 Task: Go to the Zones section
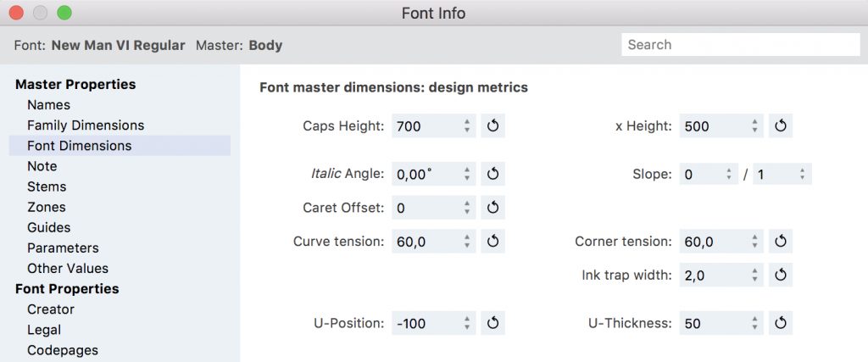tap(46, 207)
